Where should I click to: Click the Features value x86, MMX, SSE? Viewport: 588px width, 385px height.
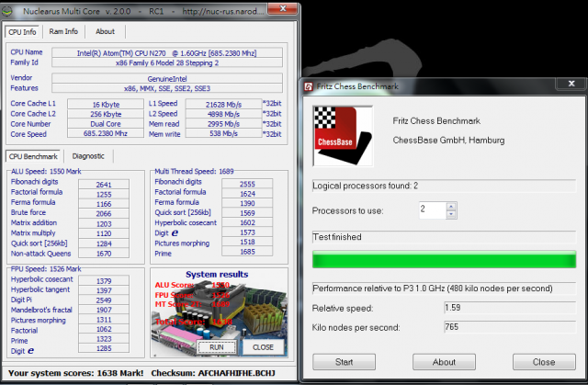[x=167, y=88]
